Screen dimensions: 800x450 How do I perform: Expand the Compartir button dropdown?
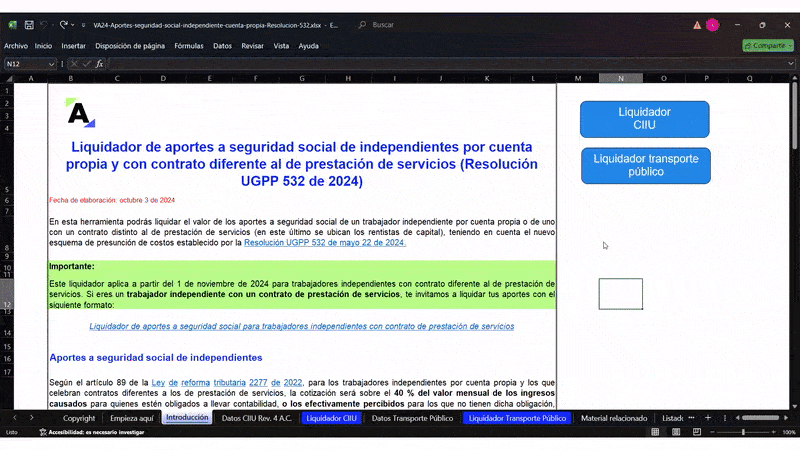789,45
